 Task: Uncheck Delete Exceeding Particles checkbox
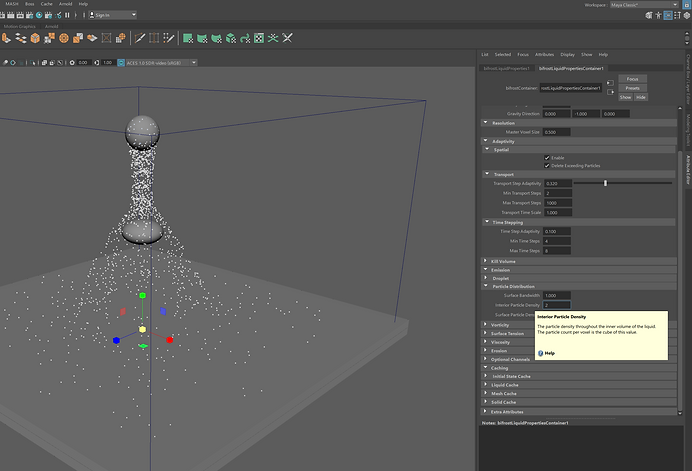[547, 166]
